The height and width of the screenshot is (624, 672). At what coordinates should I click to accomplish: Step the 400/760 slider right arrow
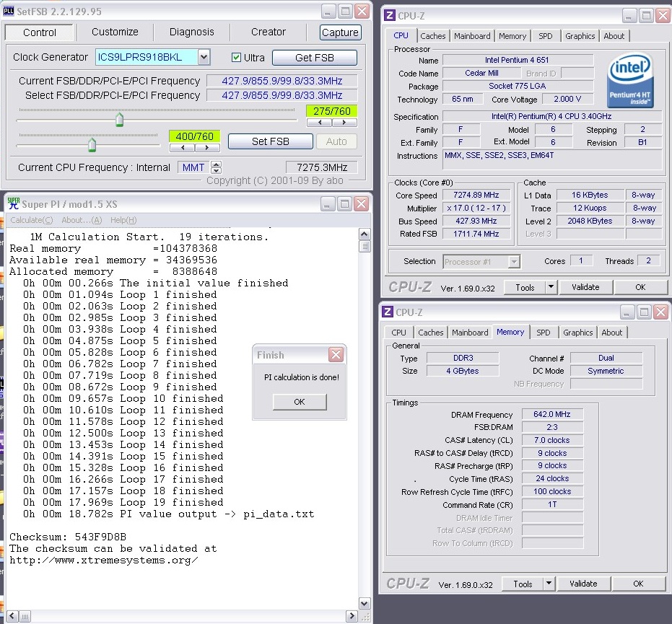point(207,148)
